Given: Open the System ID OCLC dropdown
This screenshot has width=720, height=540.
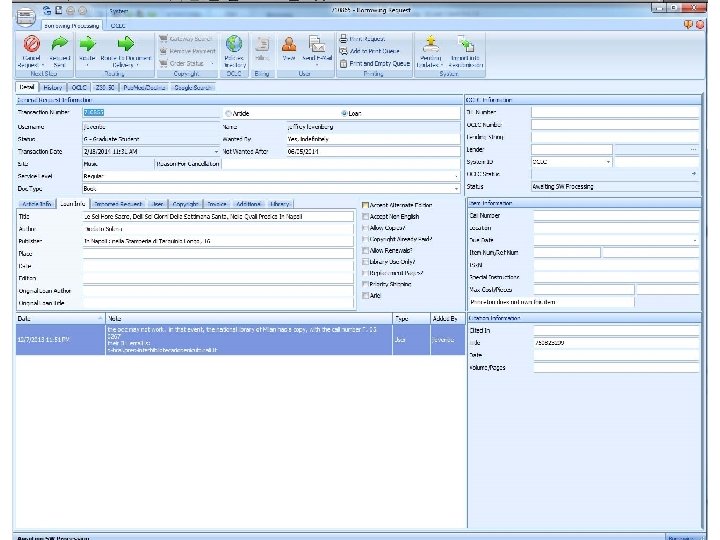Looking at the screenshot, I should click(x=606, y=161).
